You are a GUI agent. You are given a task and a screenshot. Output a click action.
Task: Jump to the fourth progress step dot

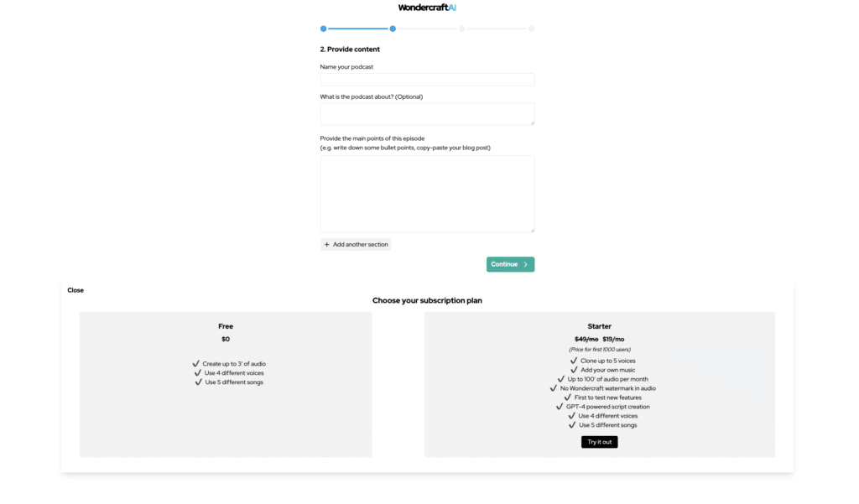click(531, 29)
